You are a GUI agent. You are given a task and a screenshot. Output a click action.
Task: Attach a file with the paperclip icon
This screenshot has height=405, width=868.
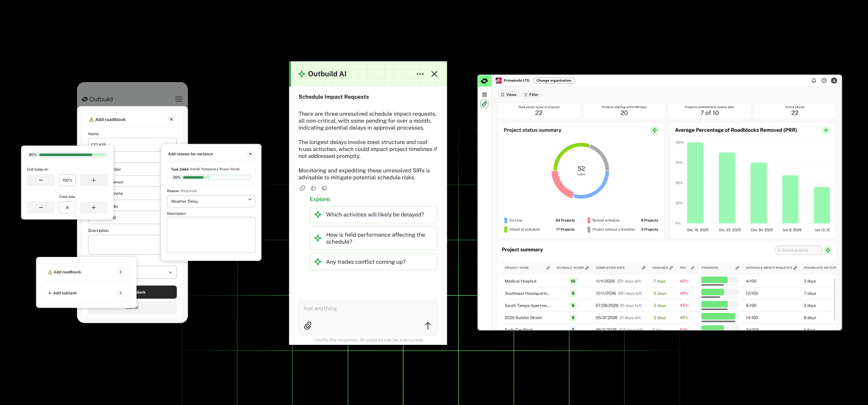point(308,326)
